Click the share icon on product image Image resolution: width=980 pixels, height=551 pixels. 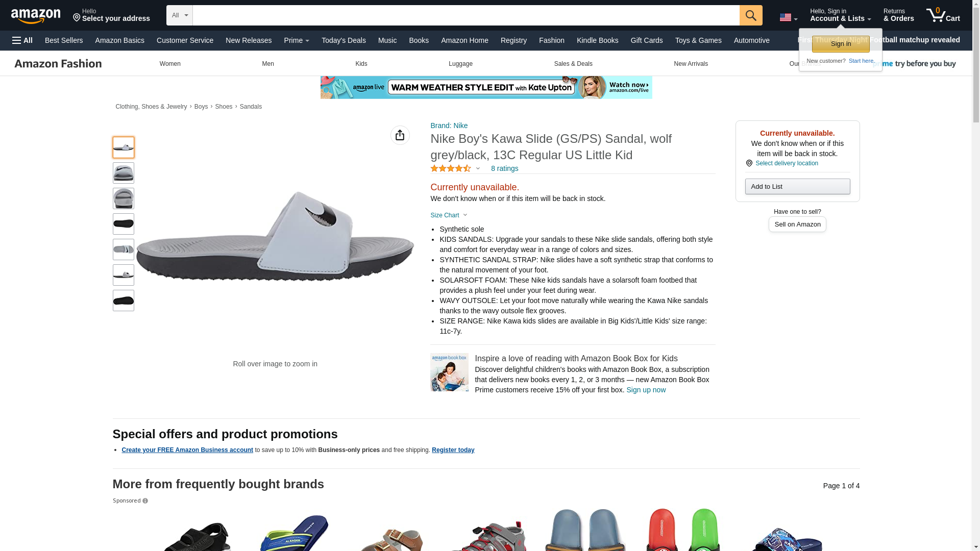[400, 135]
